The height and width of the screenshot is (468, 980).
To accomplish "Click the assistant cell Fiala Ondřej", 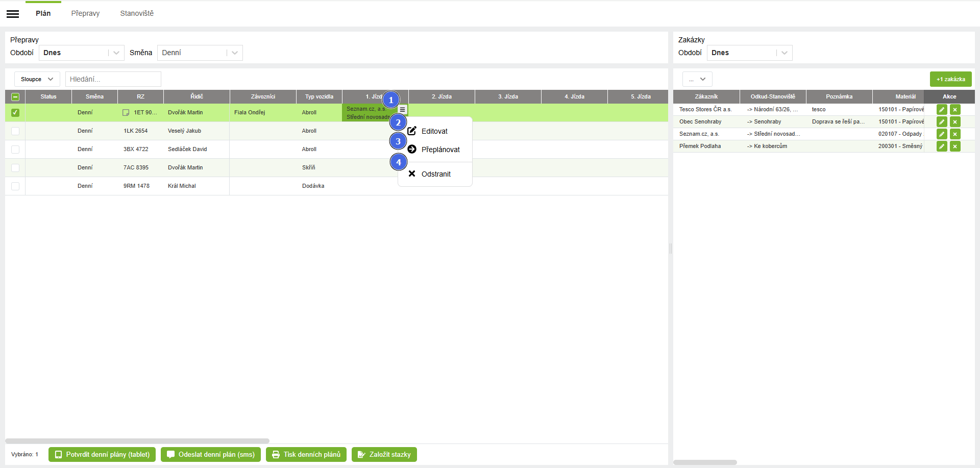I will (263, 112).
